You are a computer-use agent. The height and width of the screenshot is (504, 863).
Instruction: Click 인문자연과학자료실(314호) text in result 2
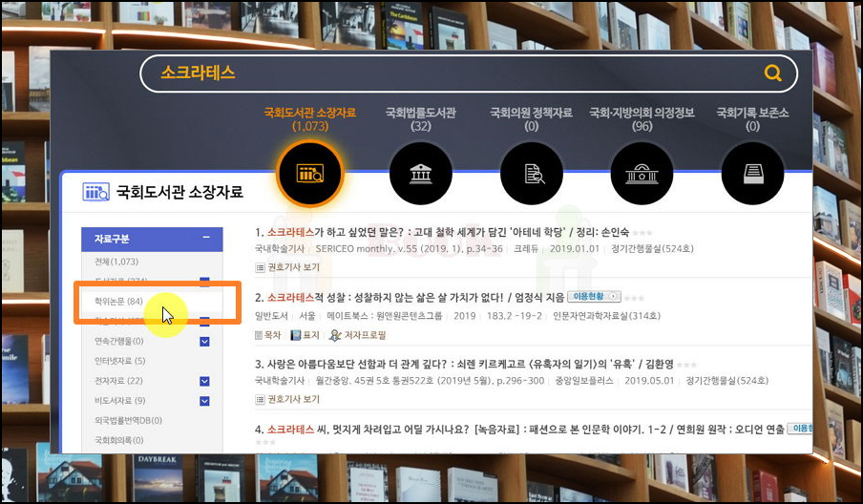point(606,316)
